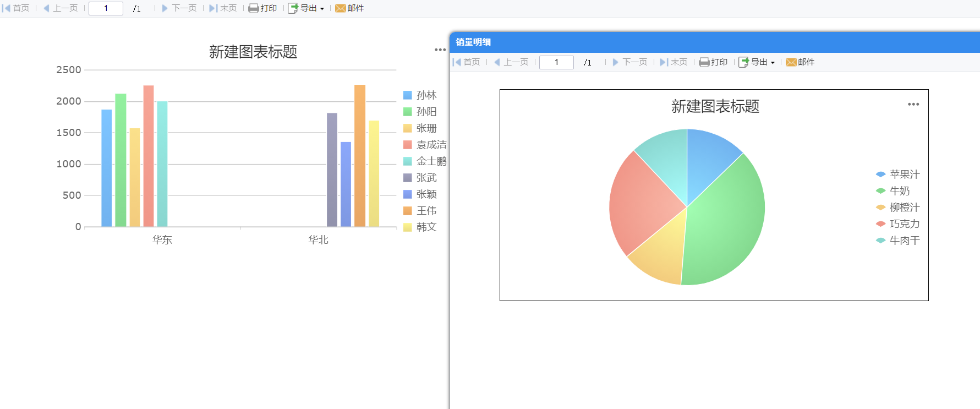Click the teal 金士鹏 bar in 华东
The height and width of the screenshot is (409, 980).
tap(162, 163)
